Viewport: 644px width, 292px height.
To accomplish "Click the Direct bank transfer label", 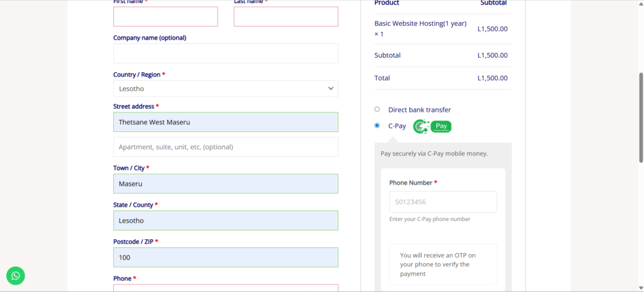I will [x=419, y=110].
